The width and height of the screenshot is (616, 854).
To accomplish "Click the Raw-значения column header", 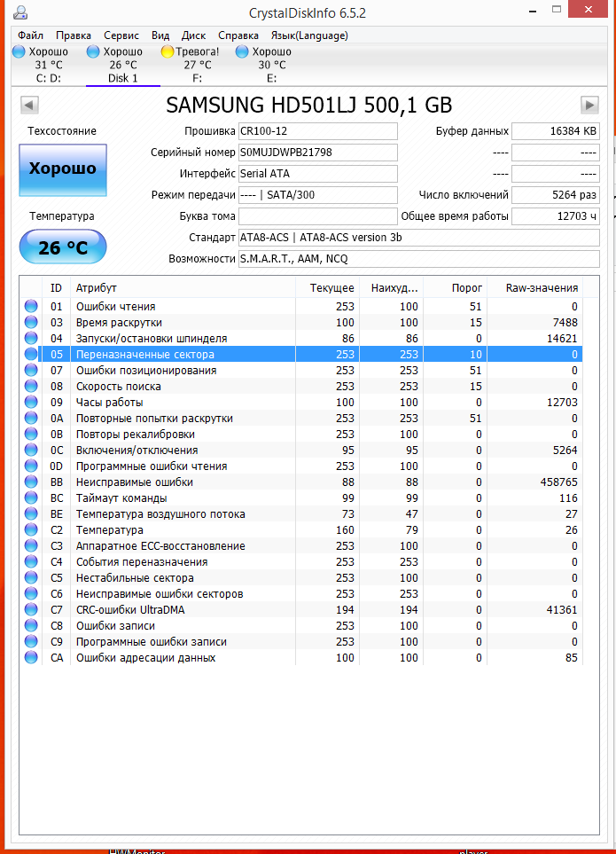I will pos(534,287).
